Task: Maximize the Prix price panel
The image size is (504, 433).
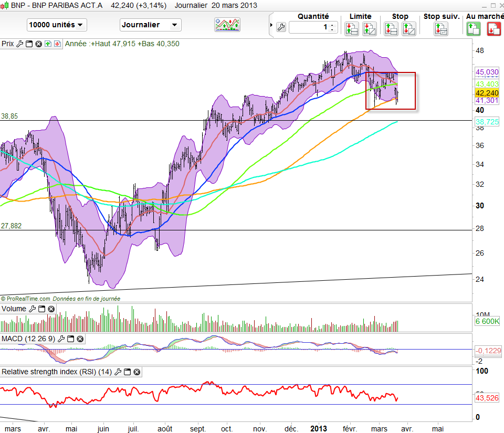Action: tap(29, 44)
